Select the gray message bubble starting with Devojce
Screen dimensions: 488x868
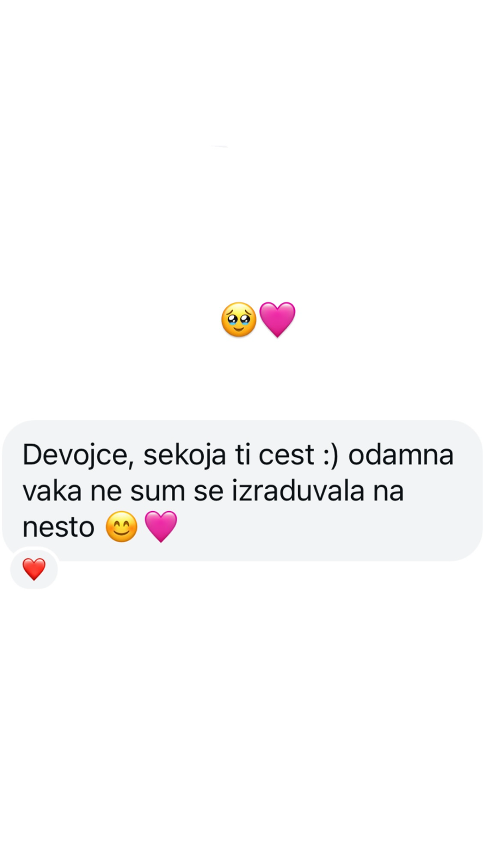click(242, 490)
